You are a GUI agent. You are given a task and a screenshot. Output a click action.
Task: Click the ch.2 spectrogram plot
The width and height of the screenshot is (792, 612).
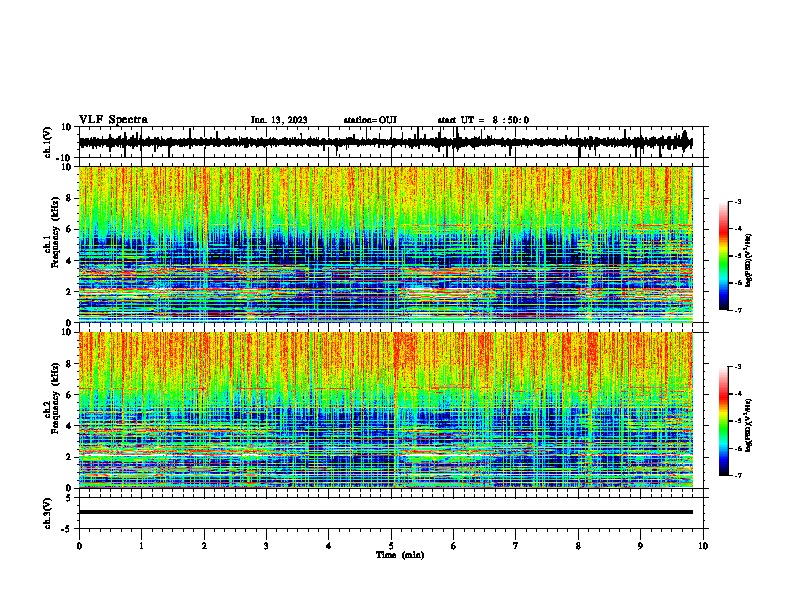tap(386, 410)
